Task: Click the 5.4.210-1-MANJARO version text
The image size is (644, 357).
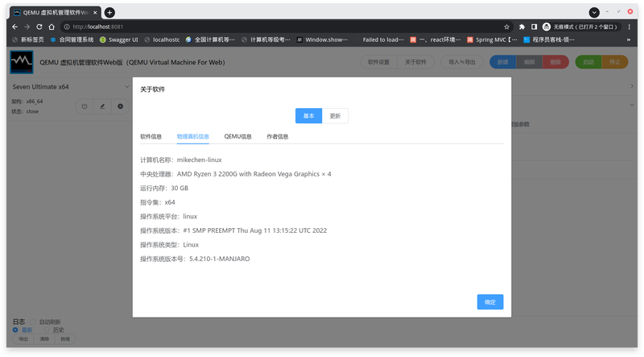Action: 219,259
